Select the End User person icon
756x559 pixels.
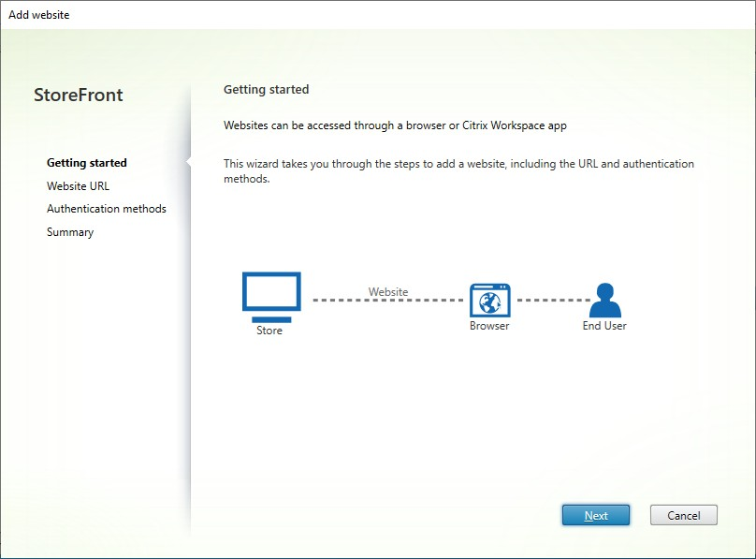coord(603,298)
